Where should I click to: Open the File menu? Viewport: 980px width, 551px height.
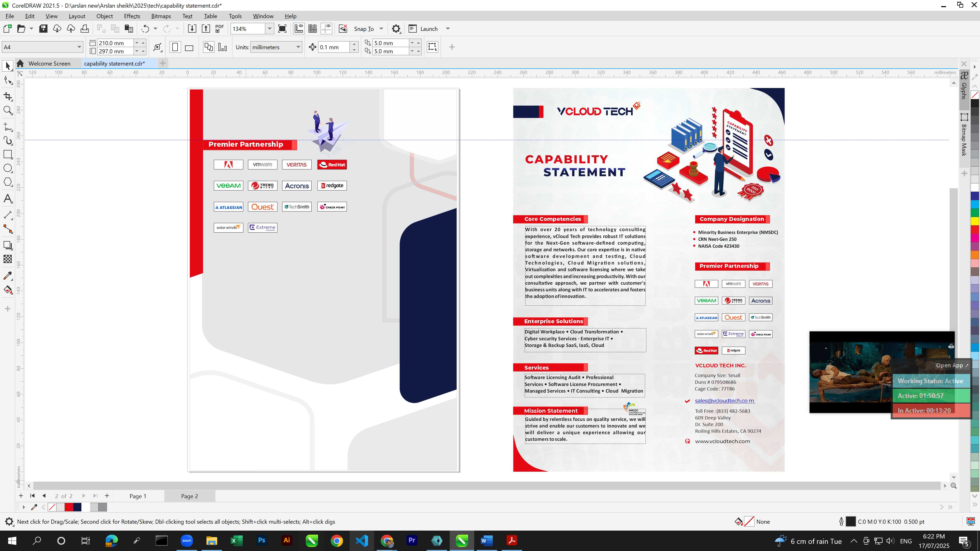tap(9, 16)
